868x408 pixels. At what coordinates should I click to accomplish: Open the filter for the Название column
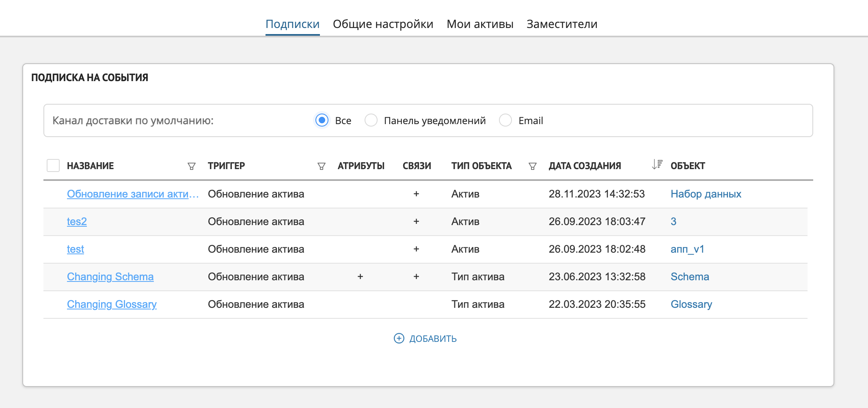click(x=192, y=166)
